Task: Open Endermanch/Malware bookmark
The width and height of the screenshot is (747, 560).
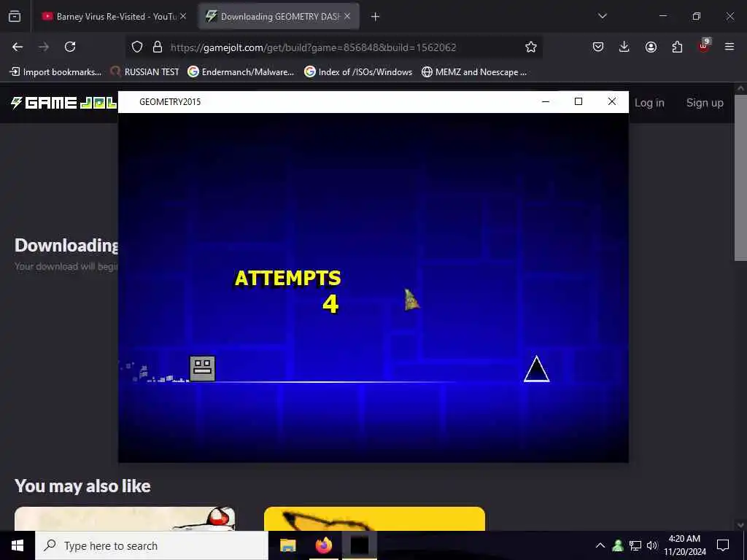Action: [x=241, y=72]
